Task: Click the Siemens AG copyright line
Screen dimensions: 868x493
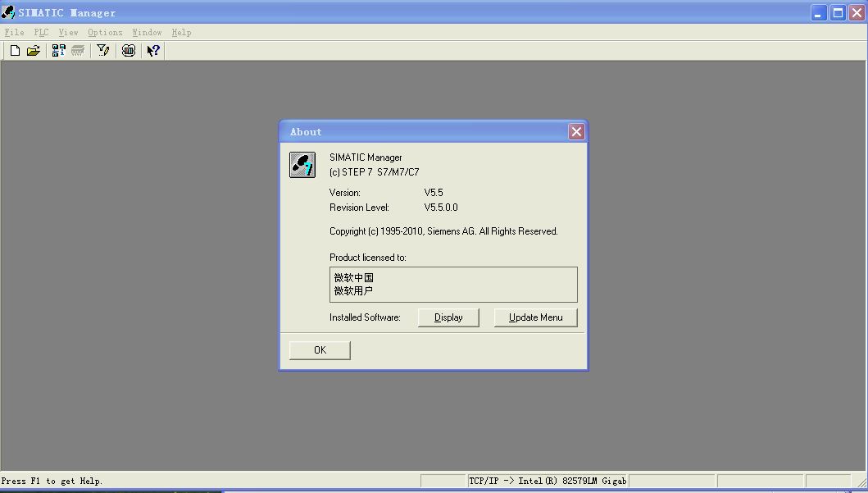Action: tap(443, 231)
